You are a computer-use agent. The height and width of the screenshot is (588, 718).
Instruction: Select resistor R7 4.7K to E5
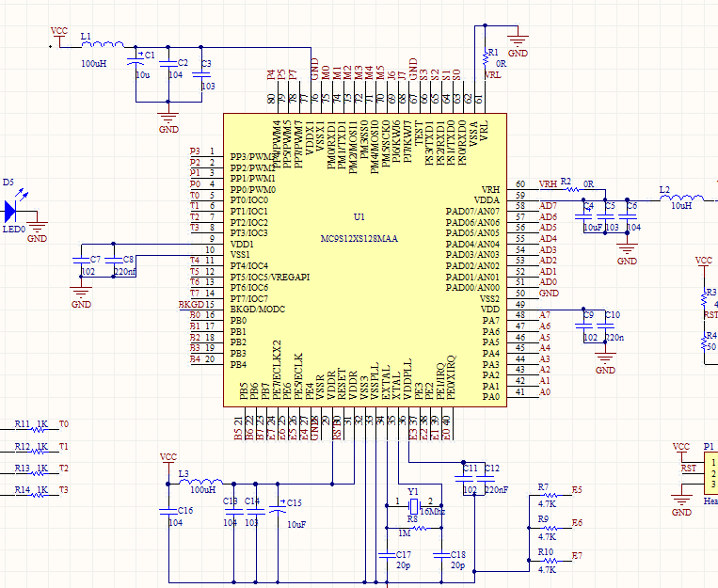tap(550, 495)
